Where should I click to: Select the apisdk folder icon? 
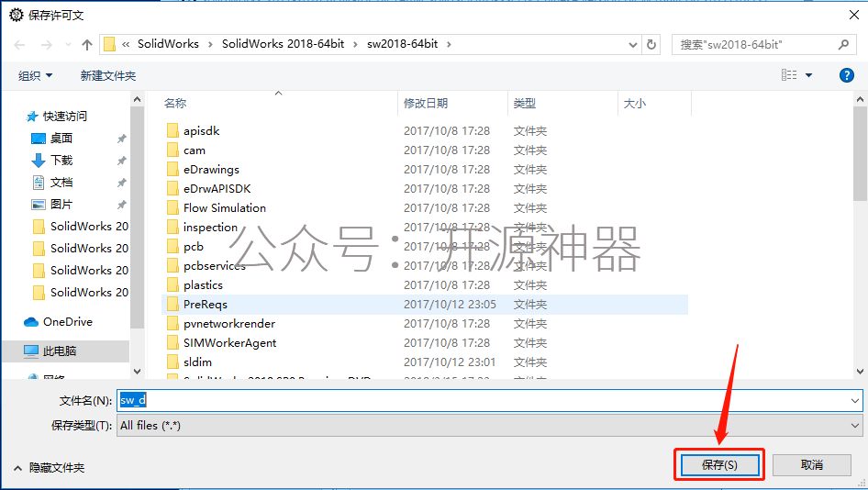click(x=172, y=130)
